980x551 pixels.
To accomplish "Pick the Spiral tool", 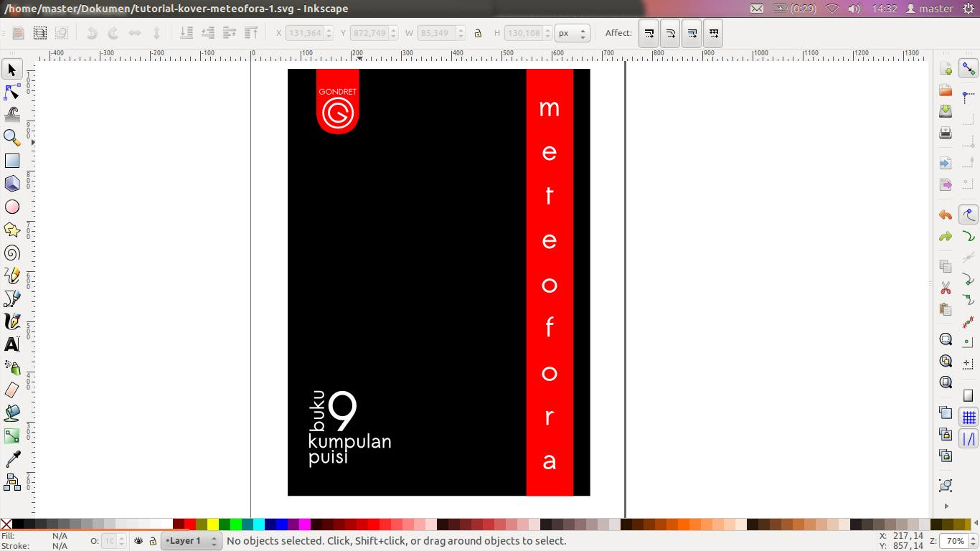I will (12, 253).
